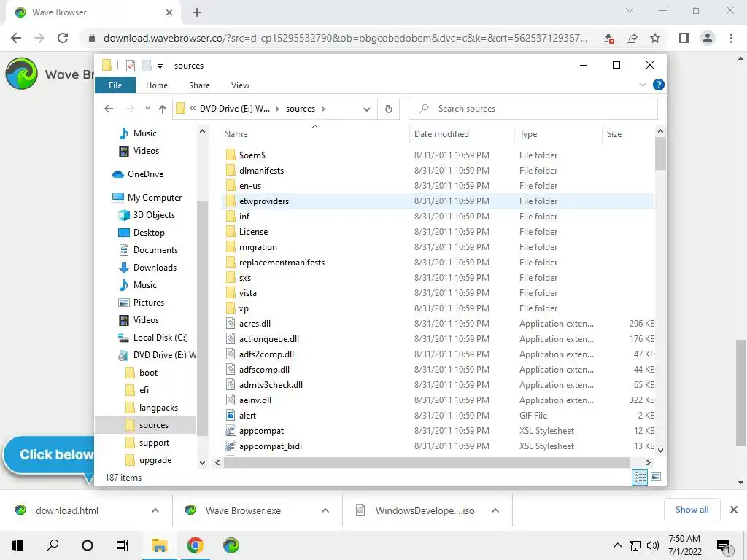This screenshot has width=747, height=560.
Task: Open the volume control in tray
Action: point(653,545)
